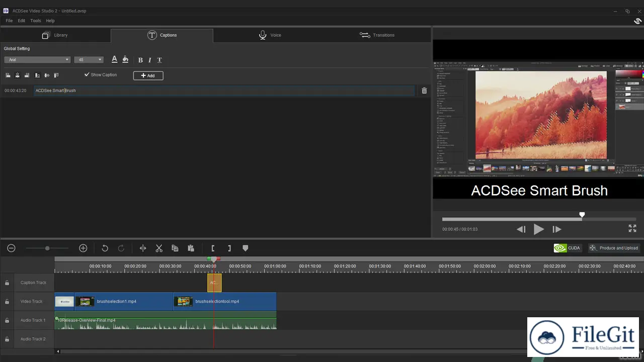The height and width of the screenshot is (362, 644).
Task: Click the preview playback progress bar
Action: 539,219
